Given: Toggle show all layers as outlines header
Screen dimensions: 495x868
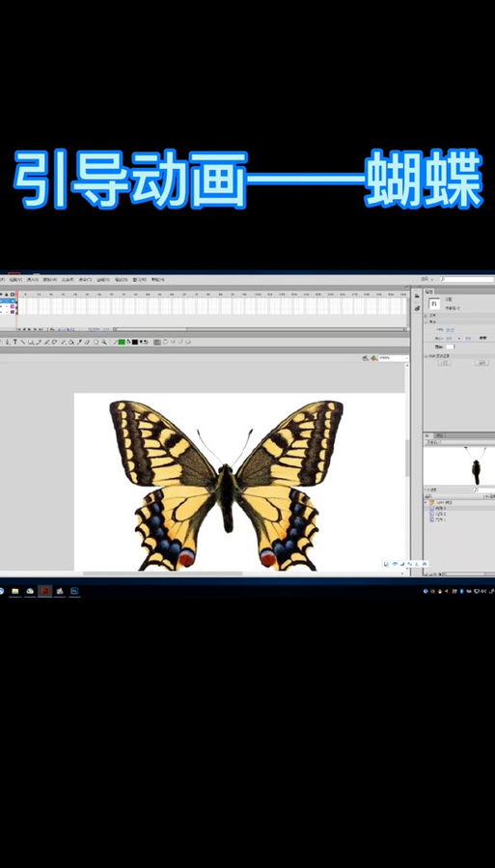Looking at the screenshot, I should 13,294.
